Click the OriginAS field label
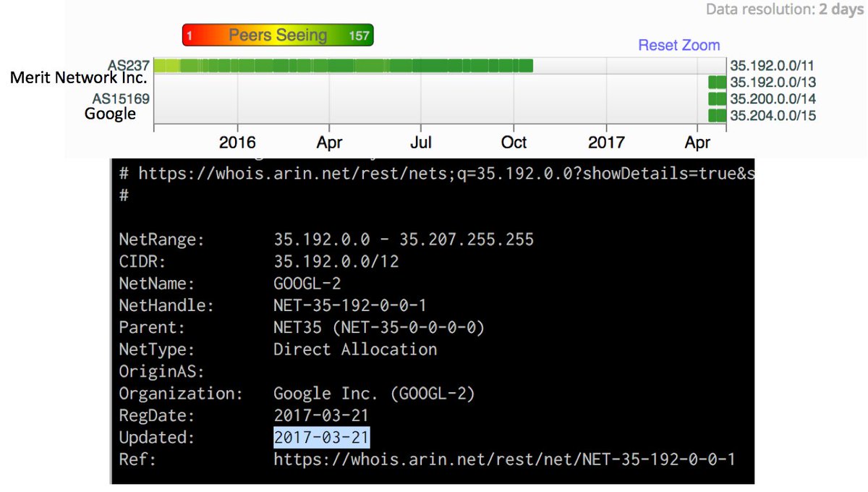 click(x=162, y=372)
